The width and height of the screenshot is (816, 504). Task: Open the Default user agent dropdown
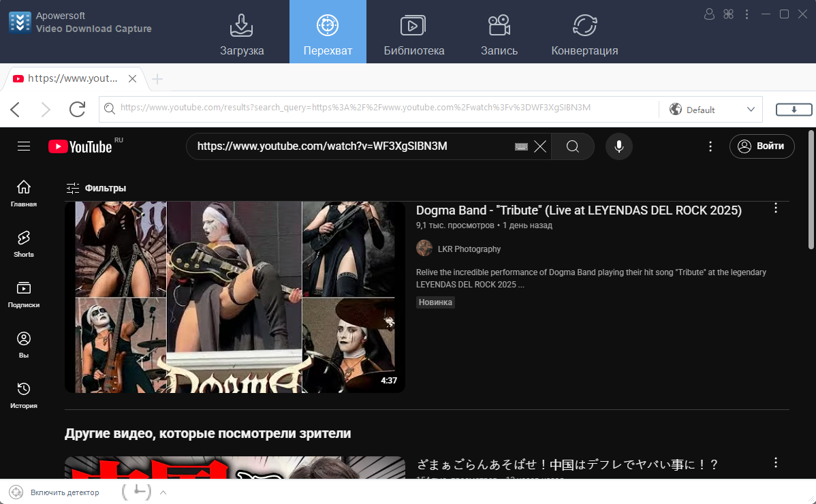(x=712, y=110)
